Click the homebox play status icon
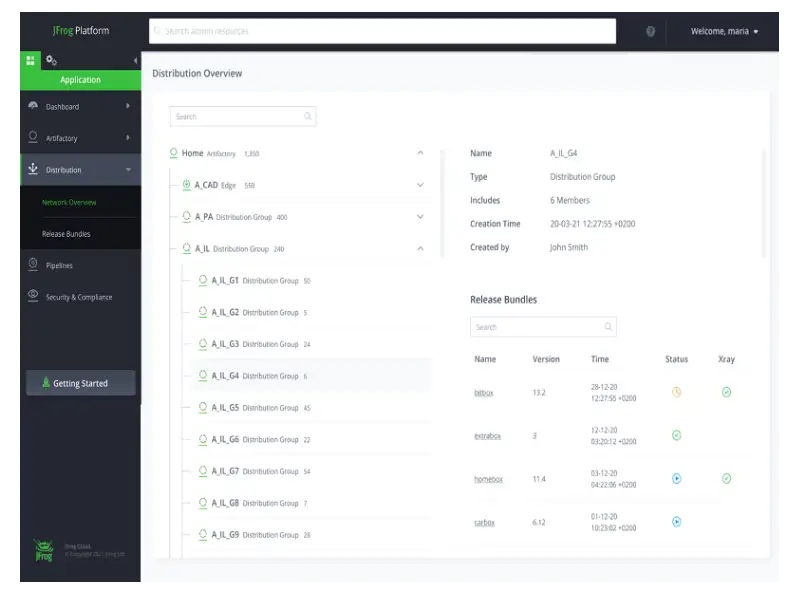Viewport: 800px width, 600px height. [676, 479]
